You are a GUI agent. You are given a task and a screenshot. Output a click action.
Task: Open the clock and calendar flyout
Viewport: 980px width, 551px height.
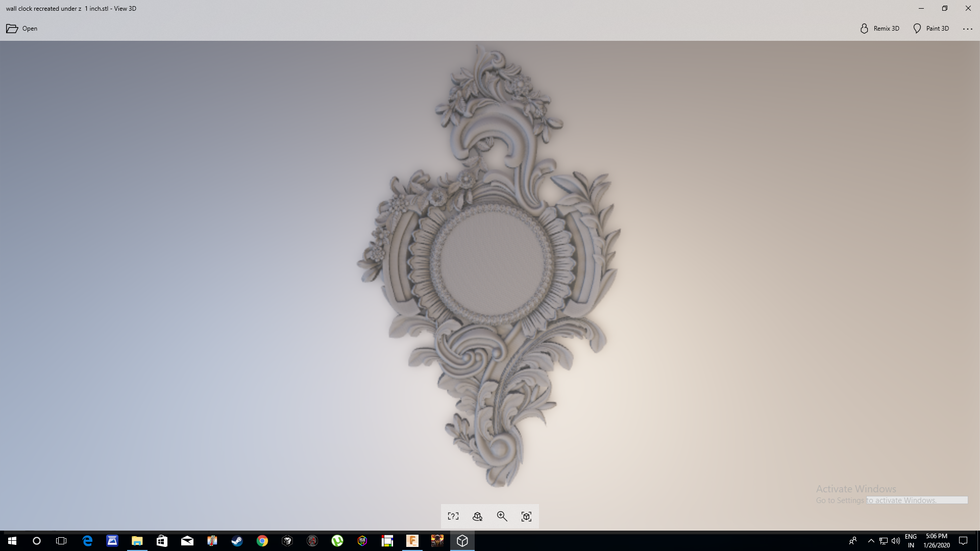pos(936,541)
